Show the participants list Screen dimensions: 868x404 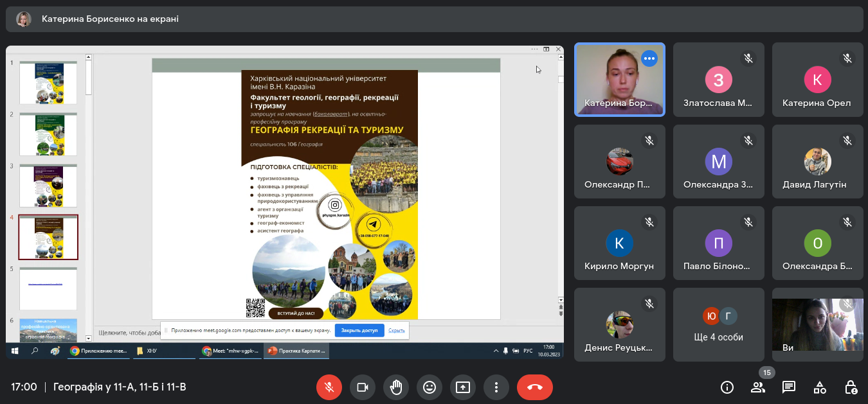[x=758, y=387]
